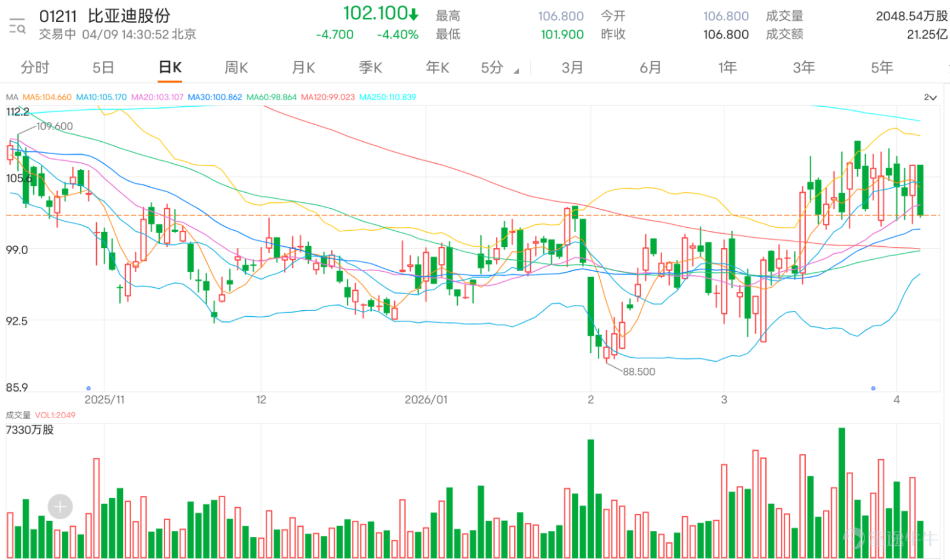The width and height of the screenshot is (950, 560).
Task: Click the percent change -4.40%
Action: (398, 34)
